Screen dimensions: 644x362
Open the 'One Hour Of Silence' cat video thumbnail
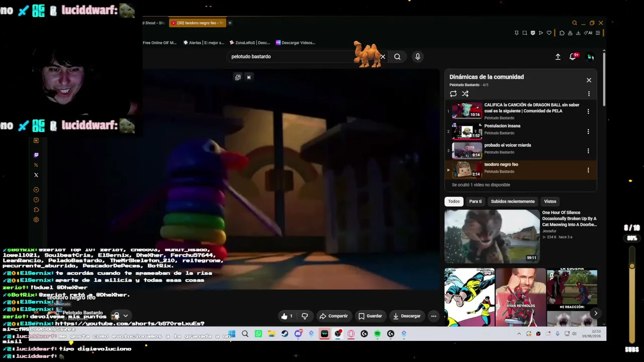(492, 236)
